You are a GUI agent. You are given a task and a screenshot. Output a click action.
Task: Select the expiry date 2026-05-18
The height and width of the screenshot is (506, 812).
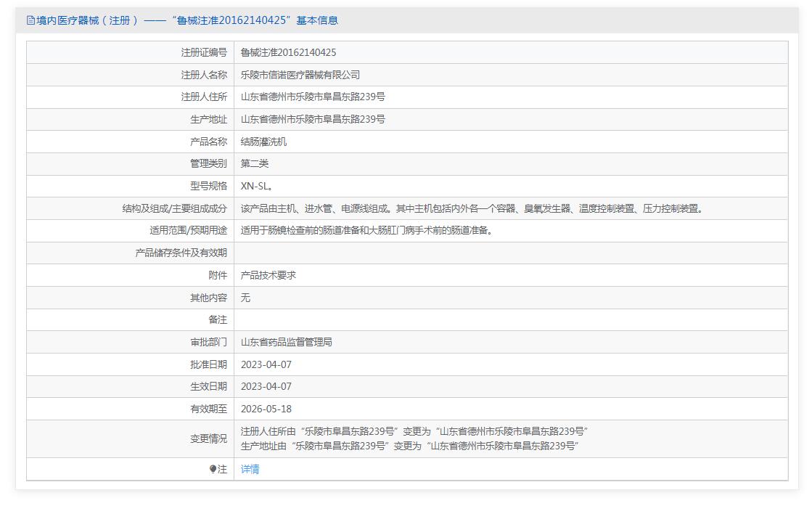click(x=266, y=409)
